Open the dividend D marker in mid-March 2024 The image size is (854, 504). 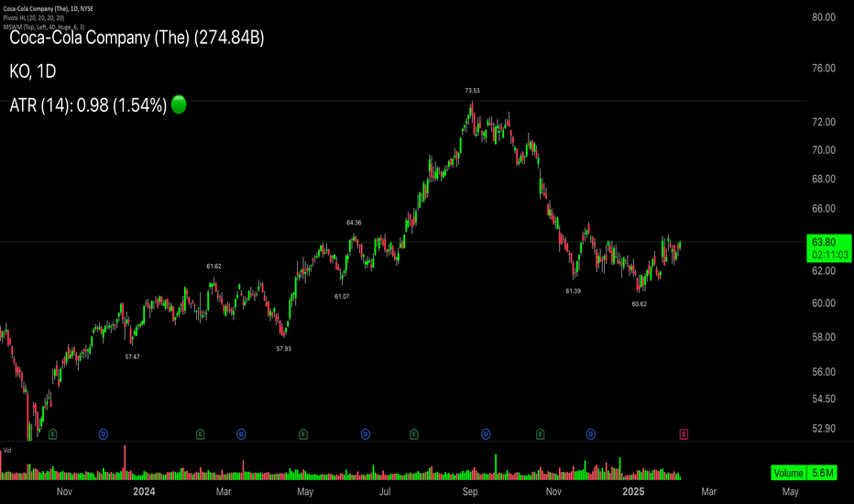point(241,434)
